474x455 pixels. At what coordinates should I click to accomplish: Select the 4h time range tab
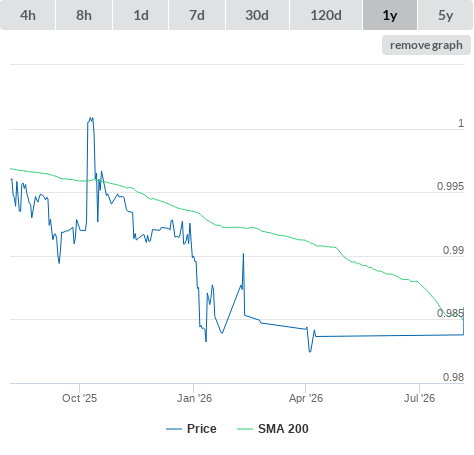coord(28,15)
